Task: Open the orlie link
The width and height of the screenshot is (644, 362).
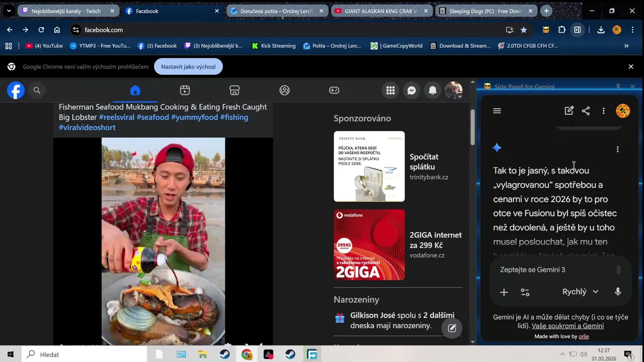Action: coord(584,336)
